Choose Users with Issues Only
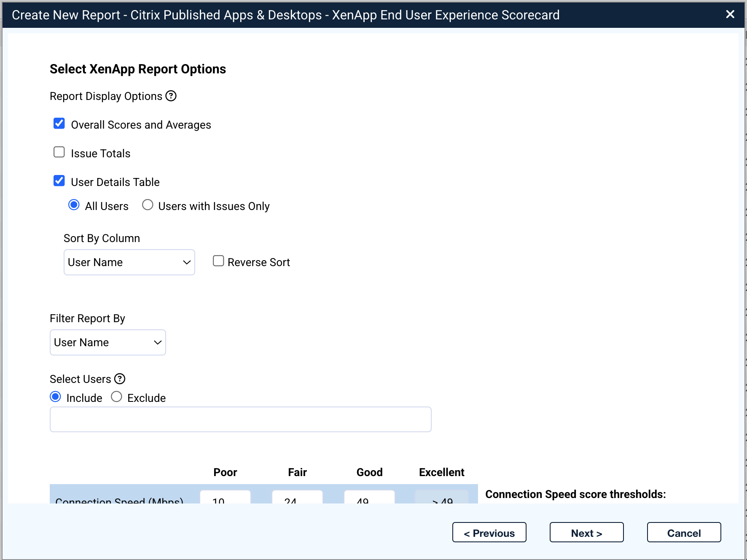The width and height of the screenshot is (747, 560). point(148,205)
